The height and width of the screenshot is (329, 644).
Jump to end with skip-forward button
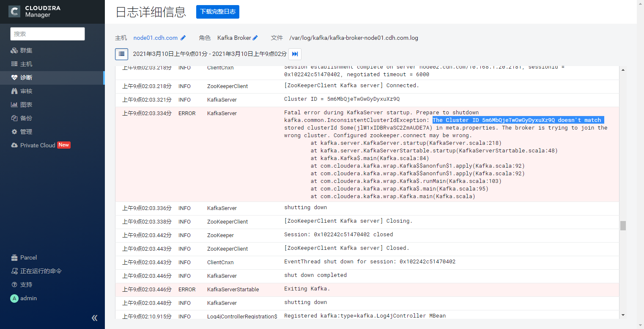(x=295, y=54)
